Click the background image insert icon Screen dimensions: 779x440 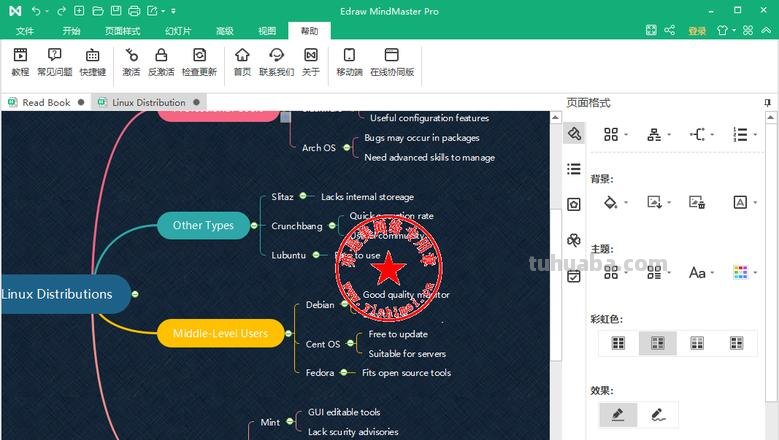[654, 202]
